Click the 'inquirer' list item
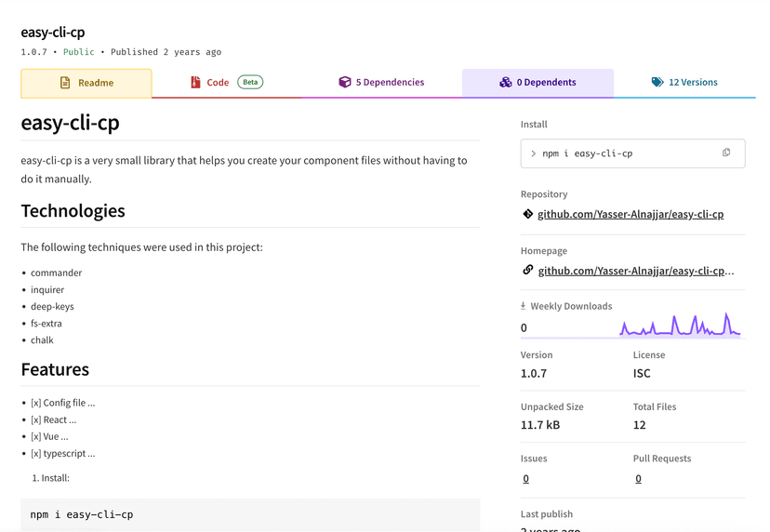Viewport: 770px width, 532px height. click(47, 290)
